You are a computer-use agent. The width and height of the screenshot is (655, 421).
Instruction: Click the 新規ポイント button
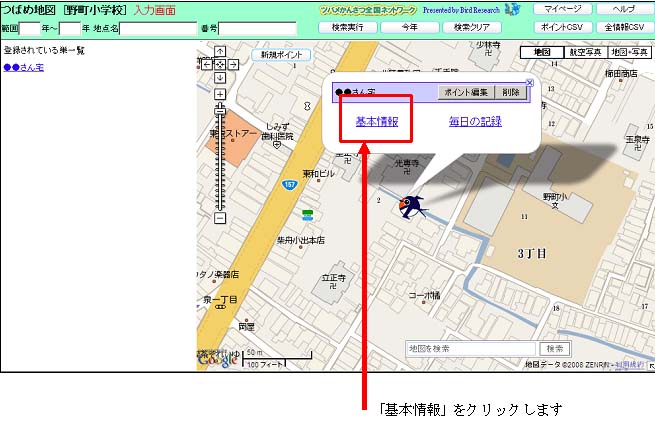pos(281,55)
